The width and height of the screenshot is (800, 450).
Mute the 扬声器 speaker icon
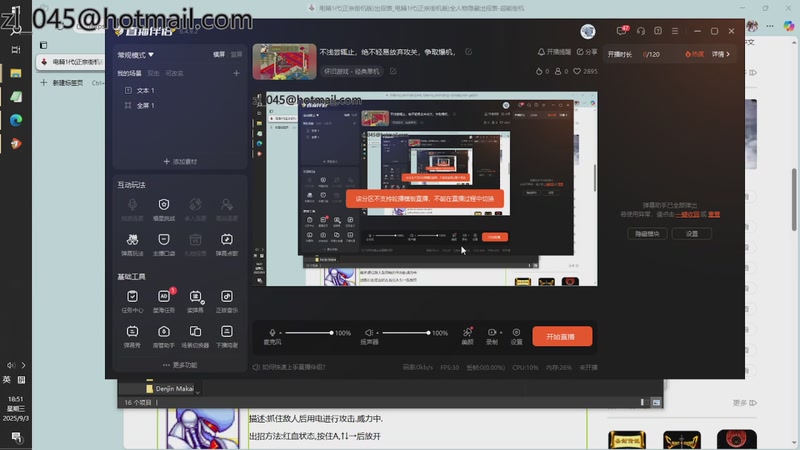click(x=368, y=333)
